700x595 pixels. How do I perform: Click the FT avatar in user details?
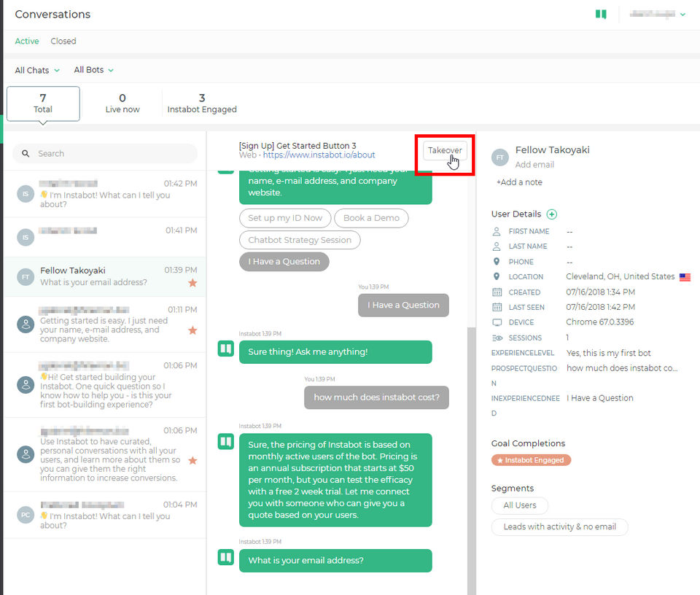(x=500, y=157)
